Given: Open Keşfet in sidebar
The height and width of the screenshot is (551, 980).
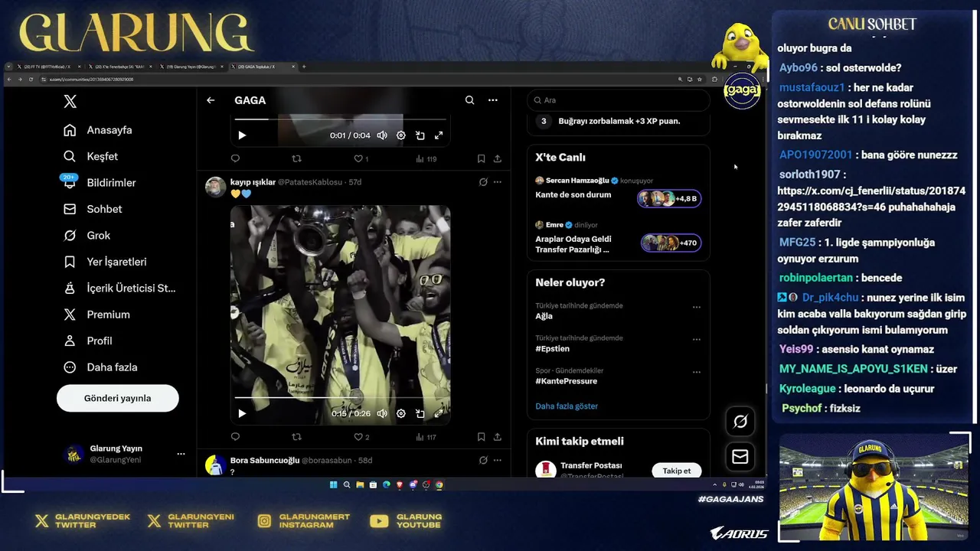Looking at the screenshot, I should tap(91, 156).
